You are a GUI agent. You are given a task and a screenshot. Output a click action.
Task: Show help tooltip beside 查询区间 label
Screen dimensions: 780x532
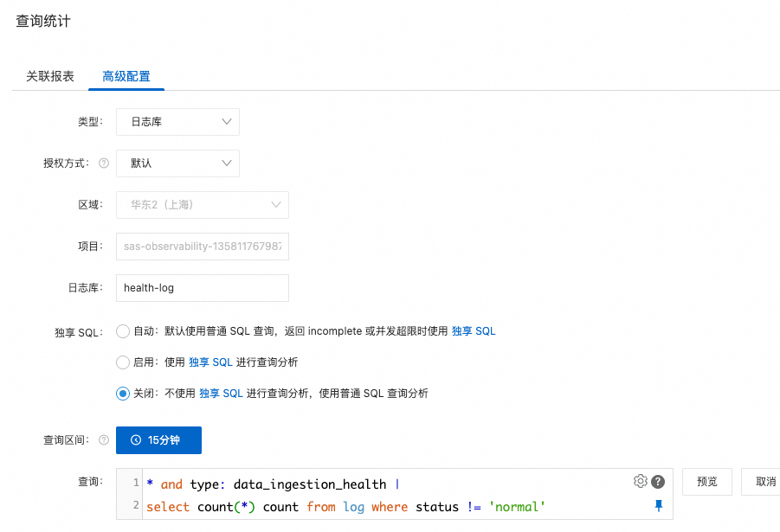104,440
